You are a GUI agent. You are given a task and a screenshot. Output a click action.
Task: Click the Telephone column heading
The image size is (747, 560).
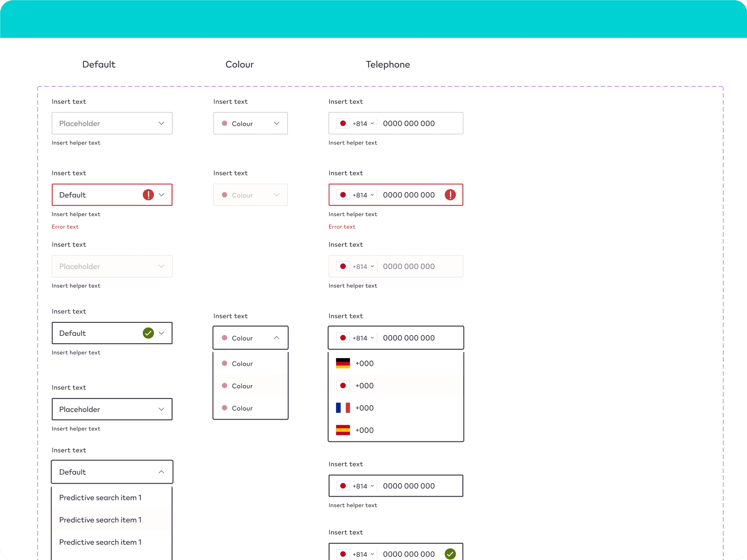388,64
